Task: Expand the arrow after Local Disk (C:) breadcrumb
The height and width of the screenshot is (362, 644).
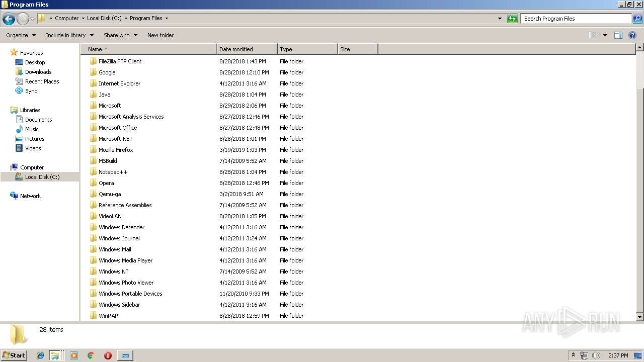Action: pos(126,18)
